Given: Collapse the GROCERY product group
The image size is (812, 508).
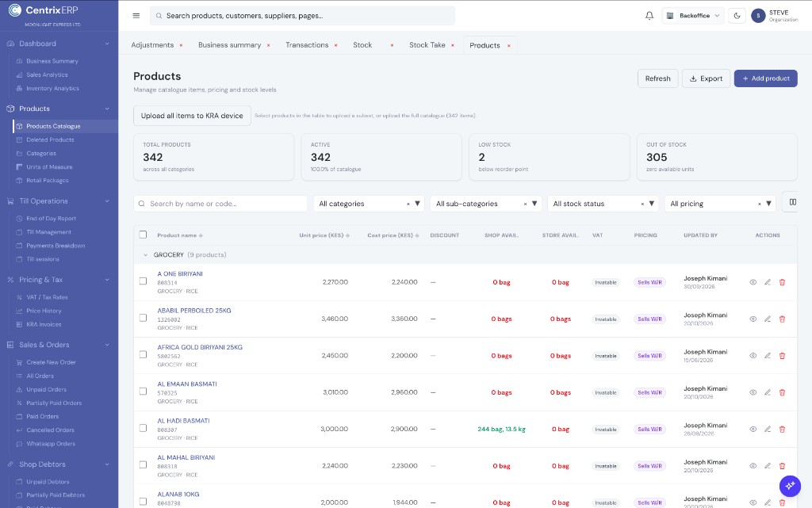Looking at the screenshot, I should click(x=146, y=255).
